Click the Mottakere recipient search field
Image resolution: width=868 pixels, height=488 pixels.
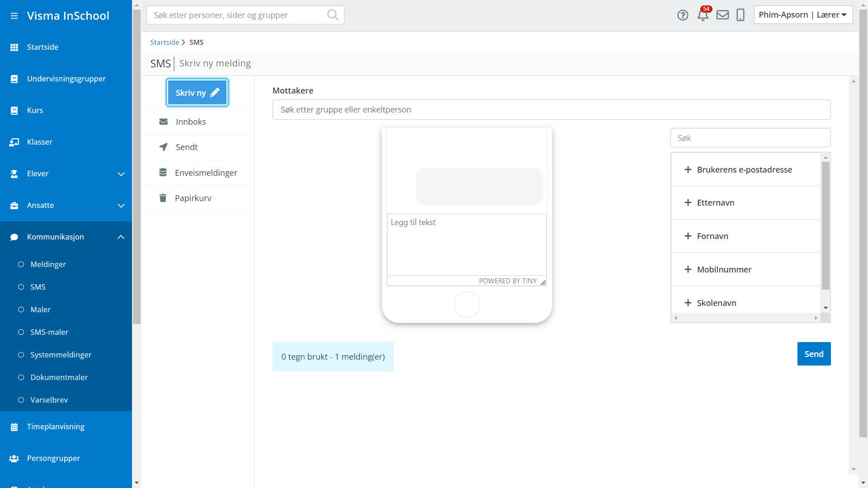point(551,110)
